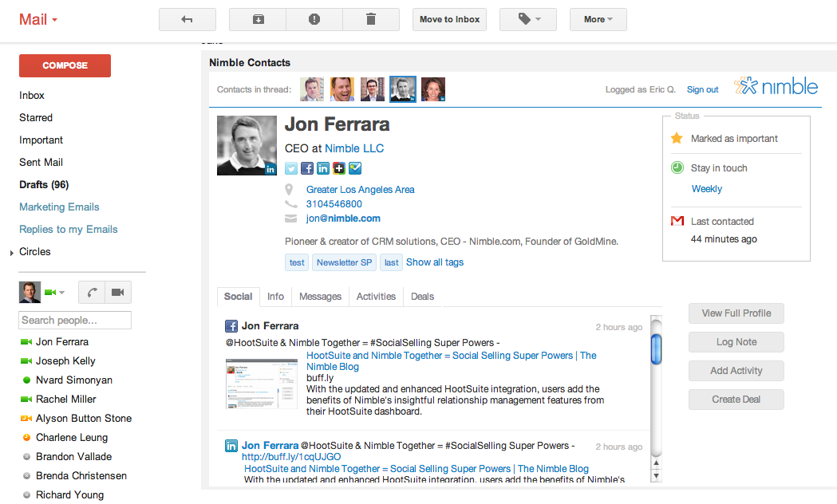Click the phone number 3104546800
Viewport: 837px width, 504px height.
pos(334,203)
